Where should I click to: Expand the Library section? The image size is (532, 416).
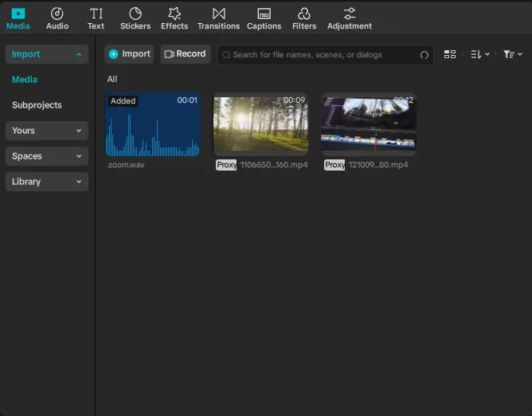click(x=46, y=182)
